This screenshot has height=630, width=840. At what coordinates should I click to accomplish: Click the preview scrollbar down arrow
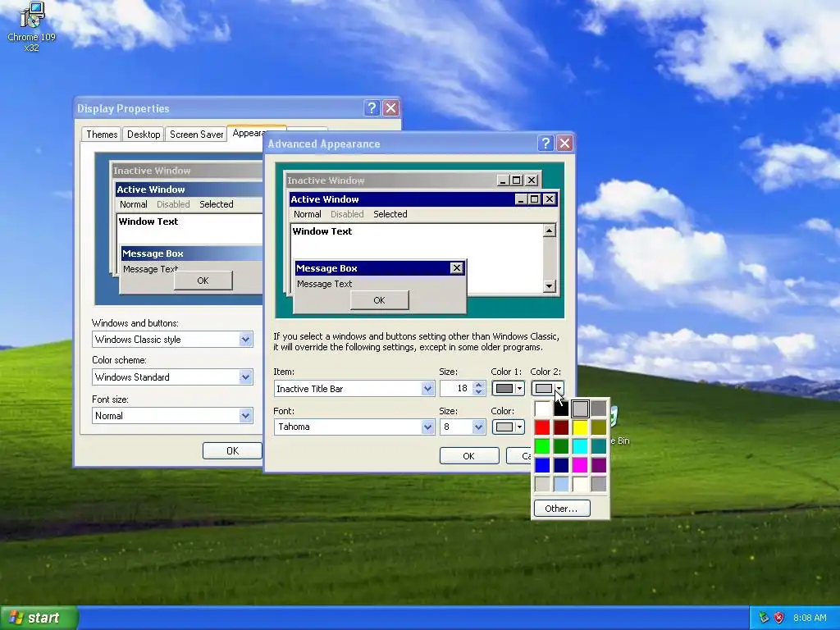(x=549, y=286)
